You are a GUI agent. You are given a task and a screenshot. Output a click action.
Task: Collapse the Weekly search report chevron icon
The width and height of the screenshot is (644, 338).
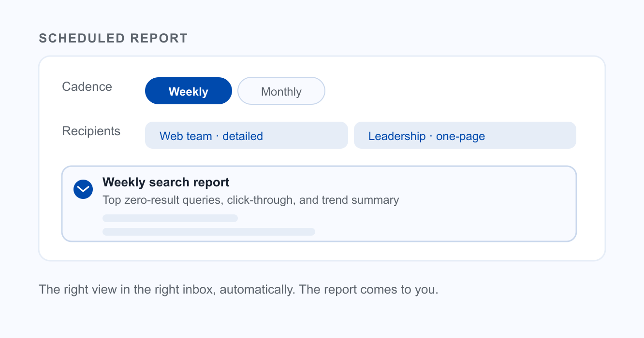point(83,189)
